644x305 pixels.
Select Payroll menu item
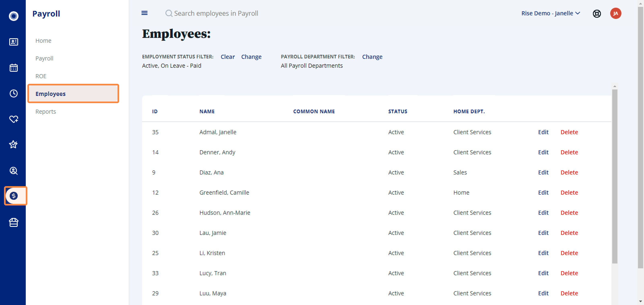point(44,58)
